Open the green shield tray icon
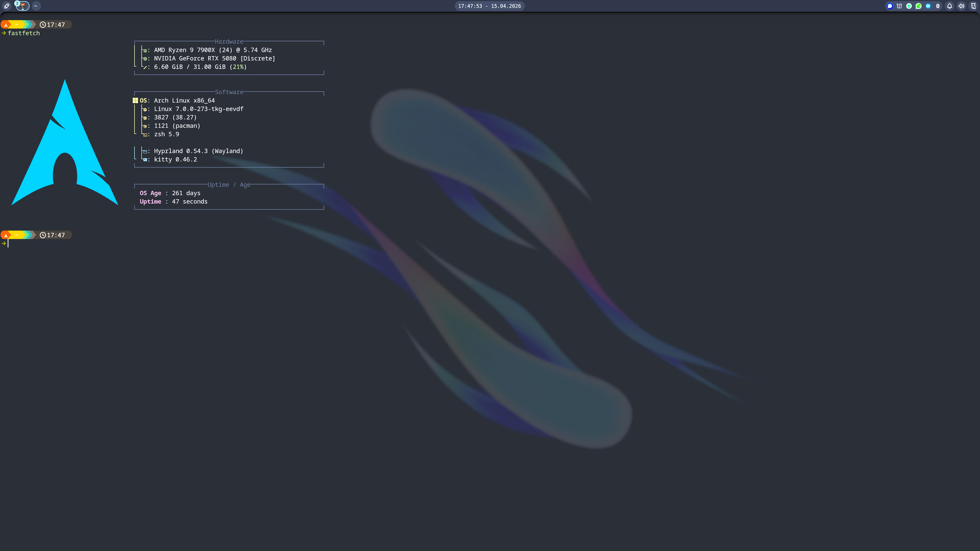This screenshot has height=551, width=980. click(909, 6)
